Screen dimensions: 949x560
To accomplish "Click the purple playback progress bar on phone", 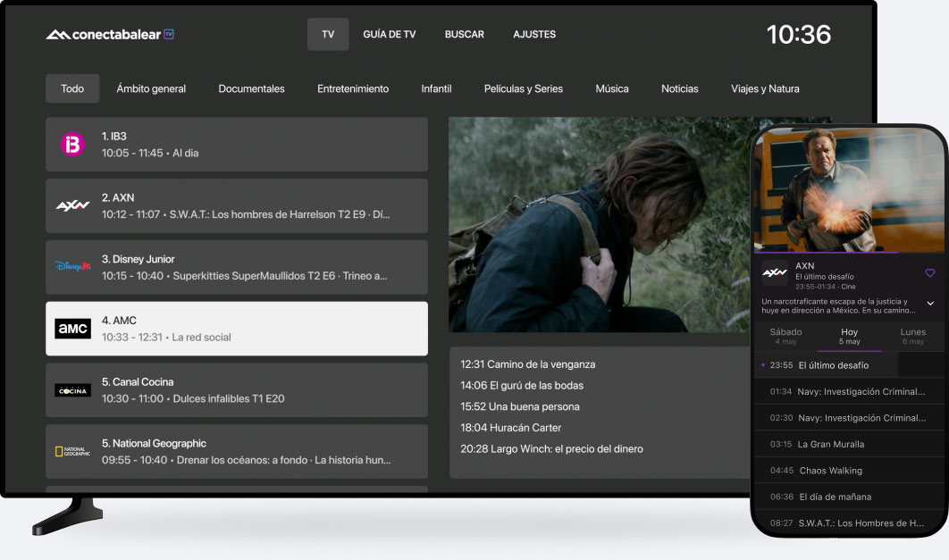I will tap(826, 252).
